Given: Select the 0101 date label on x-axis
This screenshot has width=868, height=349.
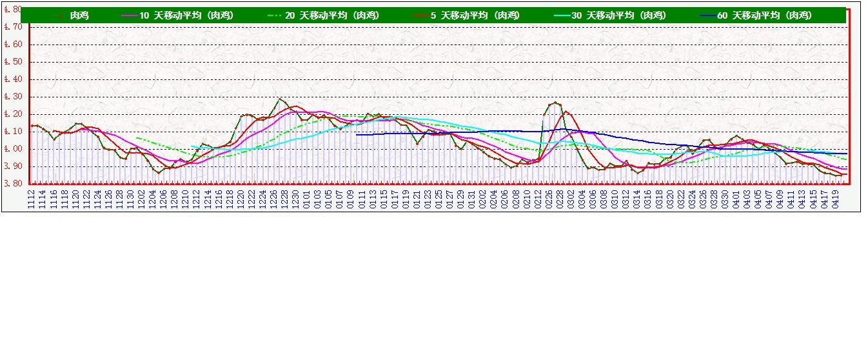Looking at the screenshot, I should tap(306, 198).
